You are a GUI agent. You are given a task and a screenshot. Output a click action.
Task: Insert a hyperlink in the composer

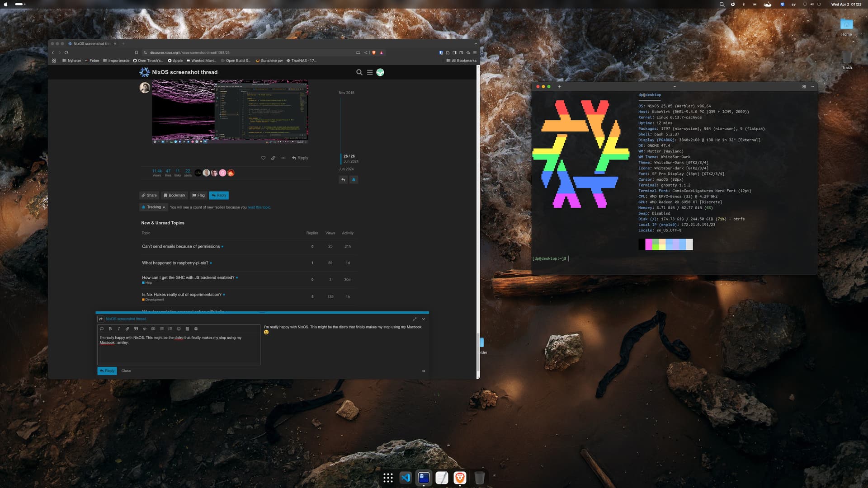click(x=127, y=328)
